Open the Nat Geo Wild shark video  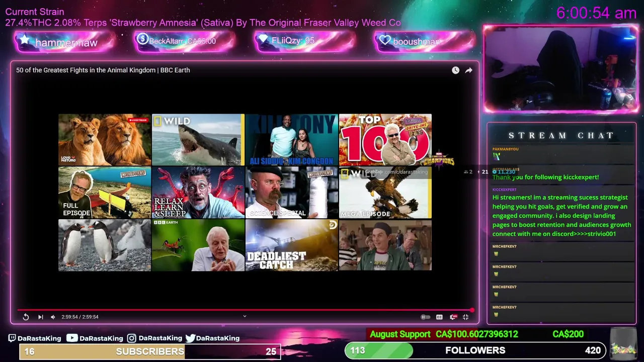[198, 140]
